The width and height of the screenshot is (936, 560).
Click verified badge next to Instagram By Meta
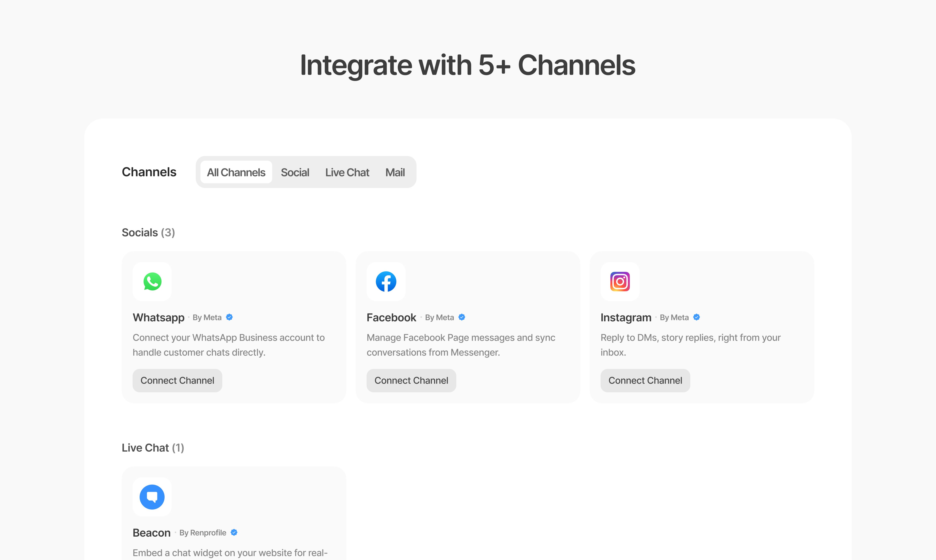696,317
